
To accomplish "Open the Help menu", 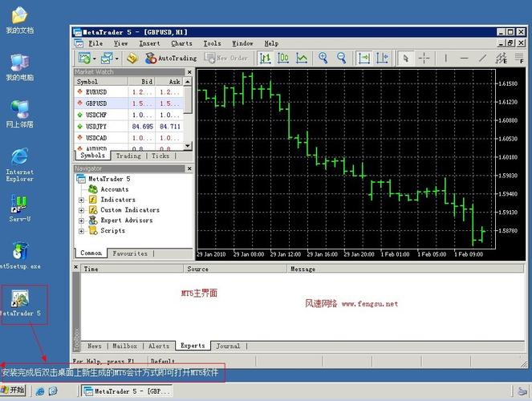I will click(x=271, y=43).
